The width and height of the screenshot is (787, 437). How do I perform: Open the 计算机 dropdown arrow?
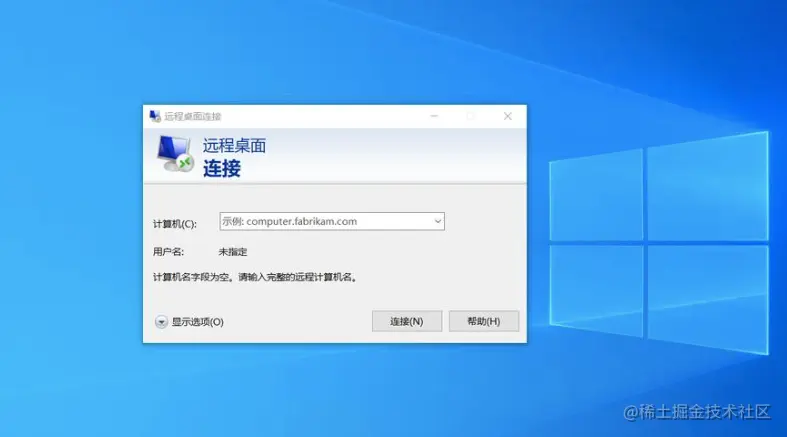[x=438, y=221]
